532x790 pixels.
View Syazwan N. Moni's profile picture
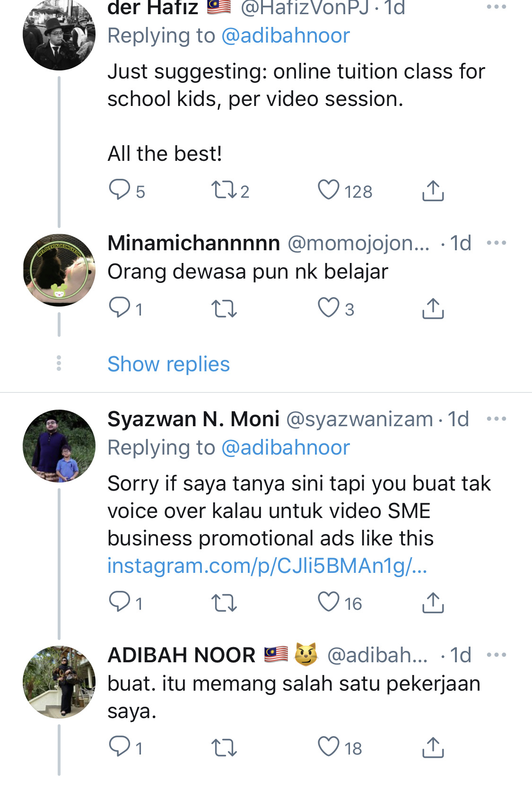point(59,446)
